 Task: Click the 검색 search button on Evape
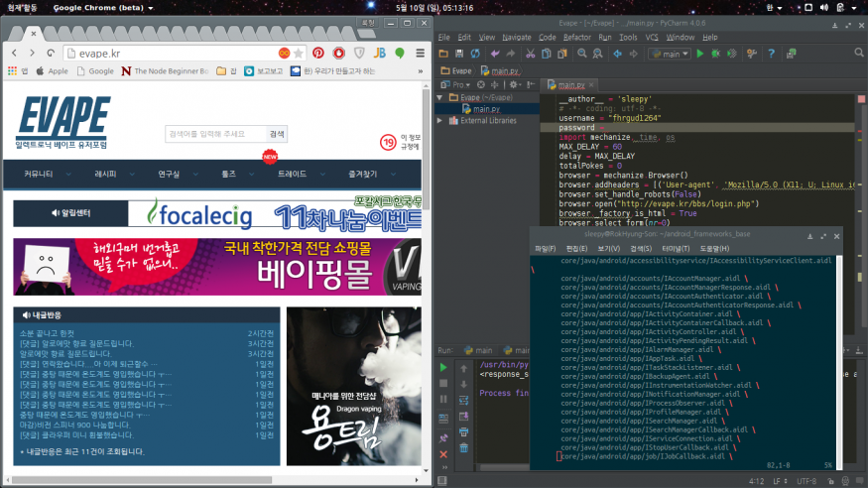[x=277, y=134]
